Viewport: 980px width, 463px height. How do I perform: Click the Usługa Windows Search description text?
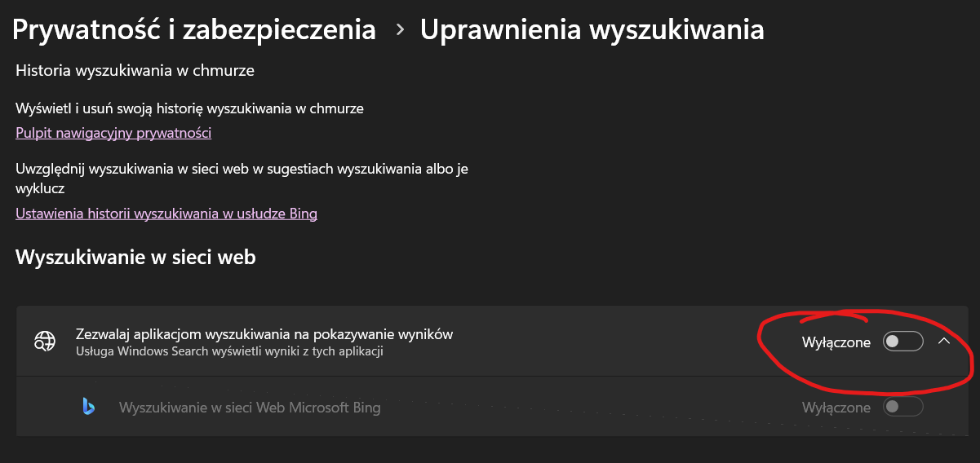point(229,352)
